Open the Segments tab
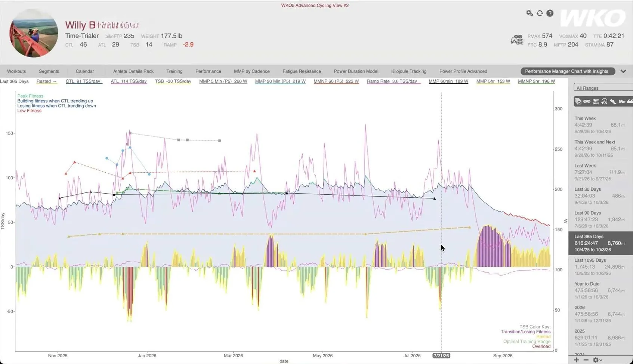 tap(49, 71)
